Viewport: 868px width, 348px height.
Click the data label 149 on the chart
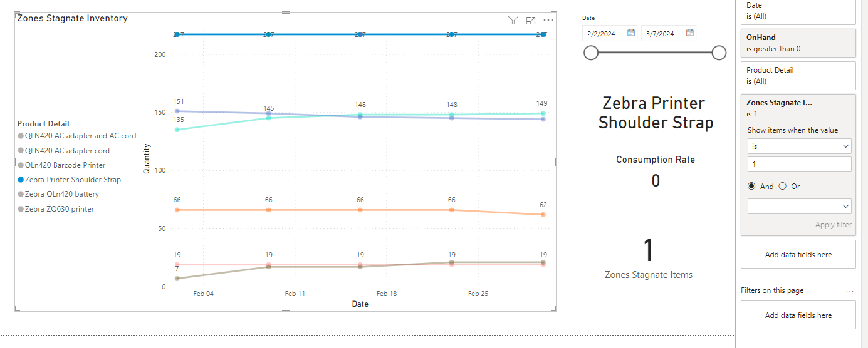(x=542, y=103)
